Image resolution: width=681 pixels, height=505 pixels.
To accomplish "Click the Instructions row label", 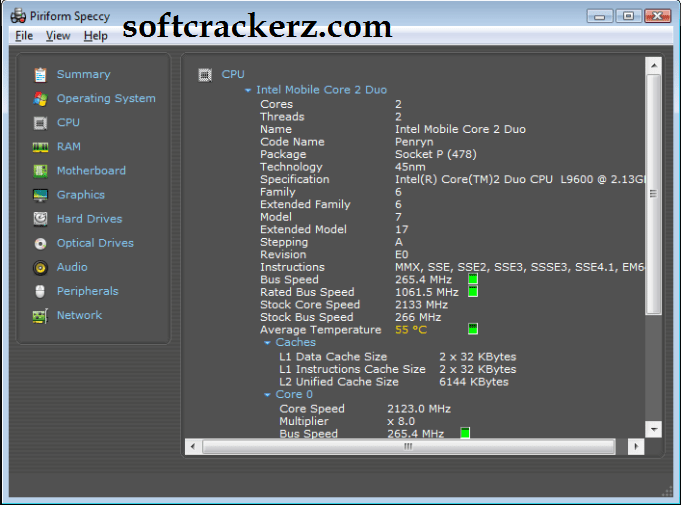I will [x=292, y=267].
